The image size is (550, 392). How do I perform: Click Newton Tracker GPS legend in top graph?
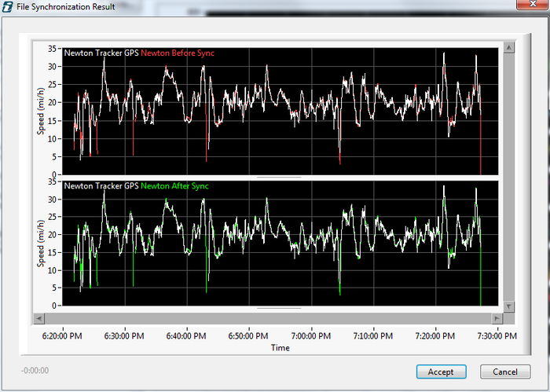[x=101, y=53]
